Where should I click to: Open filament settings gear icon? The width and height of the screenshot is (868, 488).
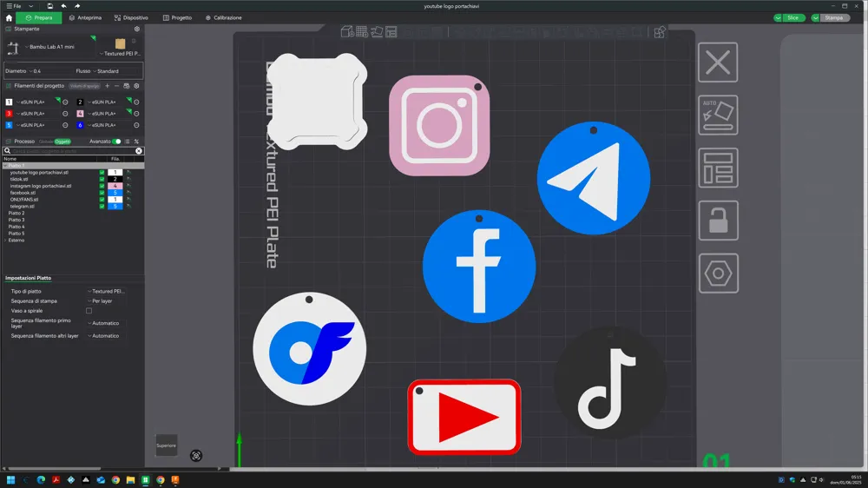tap(137, 86)
